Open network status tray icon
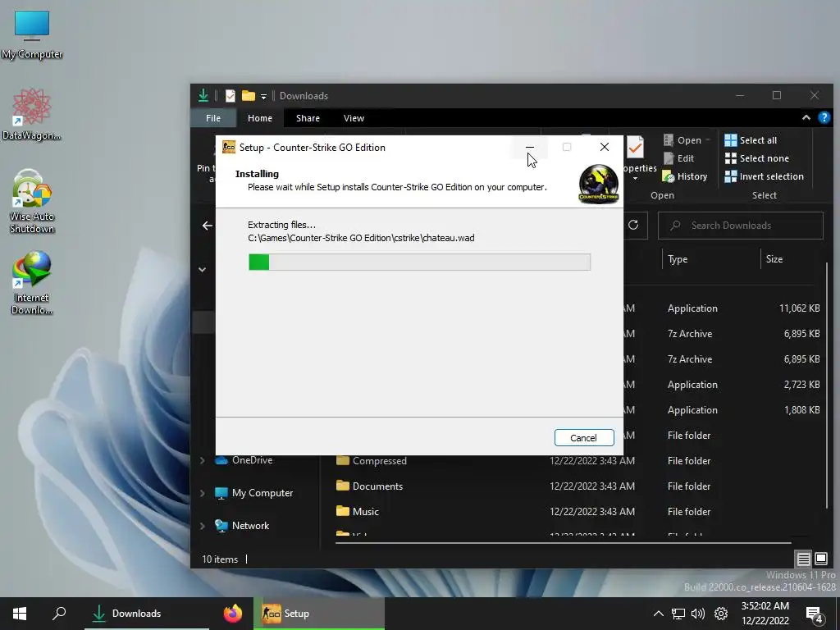Screen dimensions: 840x630 coord(678,614)
